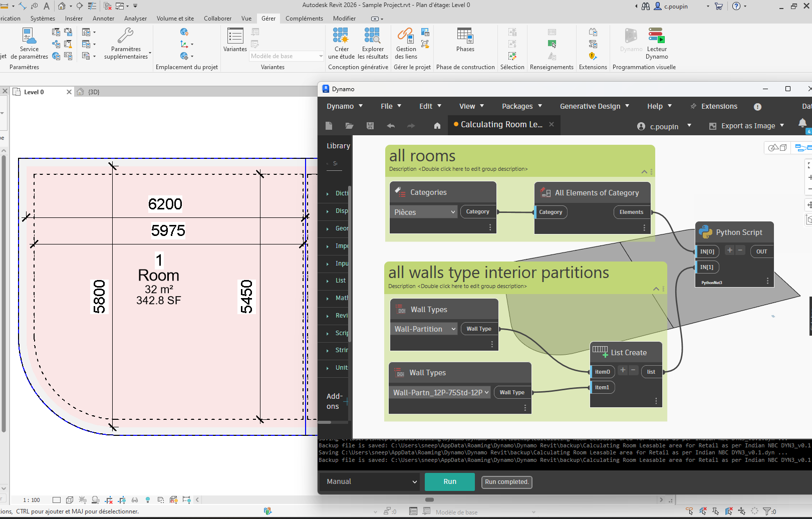Image resolution: width=812 pixels, height=519 pixels.
Task: Open the Wall-Partition wall type dropdown
Action: (424, 329)
